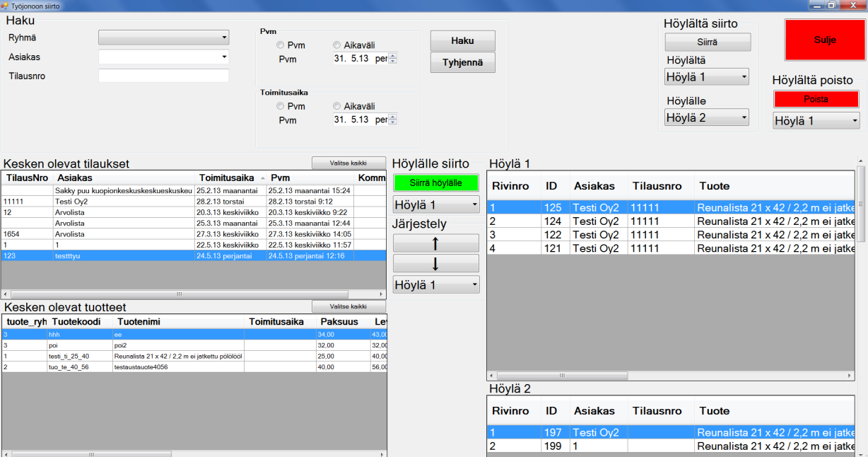Screen dimensions: 868x457
Task: Click the move down arrow button
Action: click(x=435, y=264)
